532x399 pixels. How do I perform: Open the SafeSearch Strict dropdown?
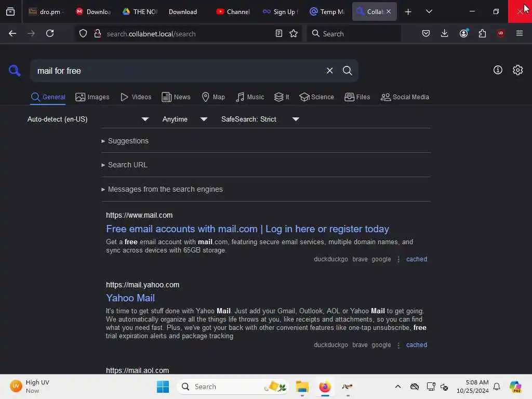tap(260, 119)
